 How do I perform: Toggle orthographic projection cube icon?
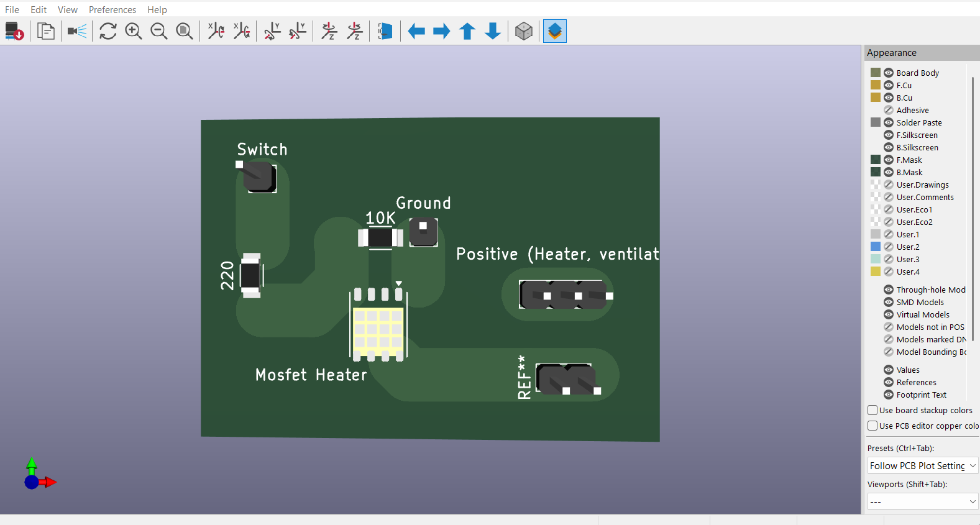click(524, 31)
